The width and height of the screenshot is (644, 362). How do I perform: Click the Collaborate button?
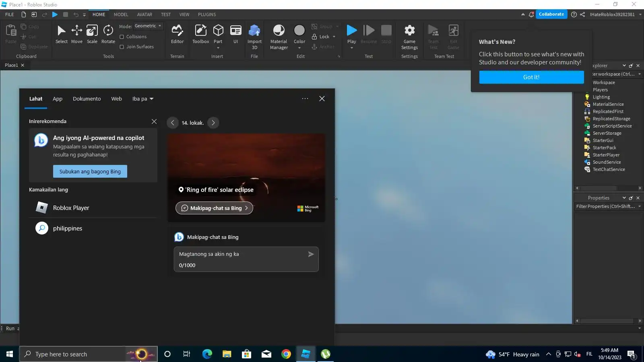551,14
